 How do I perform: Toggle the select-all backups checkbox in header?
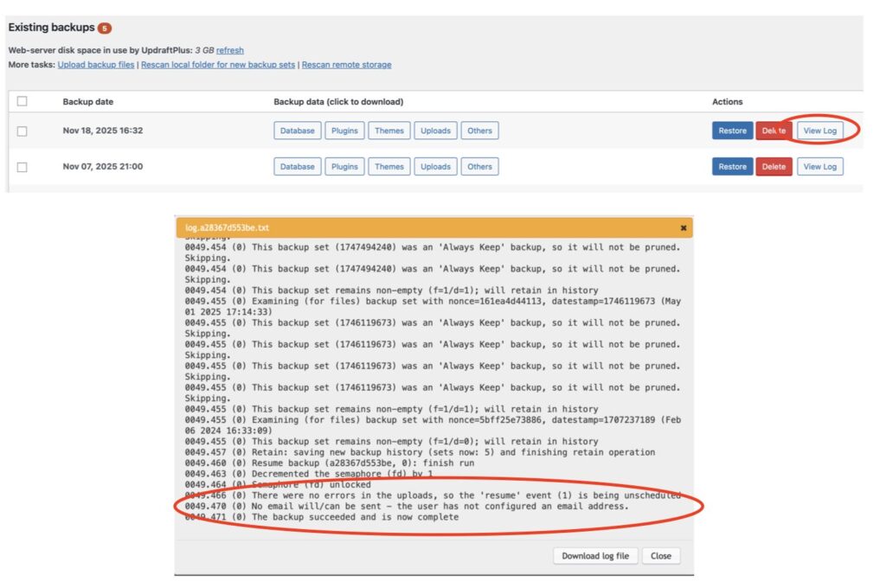click(22, 101)
